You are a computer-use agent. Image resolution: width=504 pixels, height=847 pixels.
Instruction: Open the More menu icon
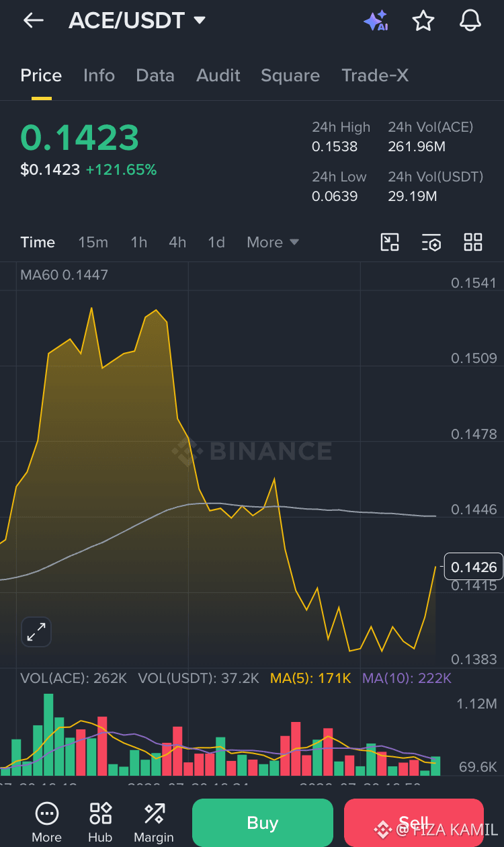click(x=46, y=822)
